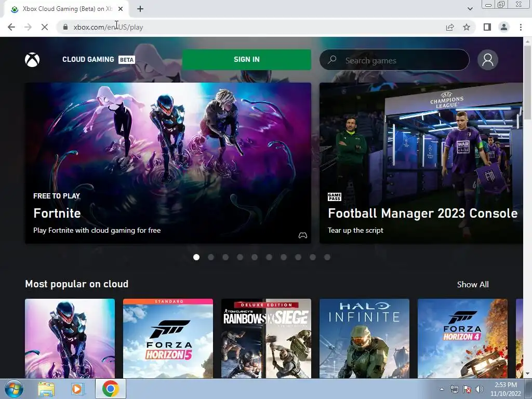The height and width of the screenshot is (399, 532).
Task: Stop page loading with the X button
Action: click(x=45, y=27)
